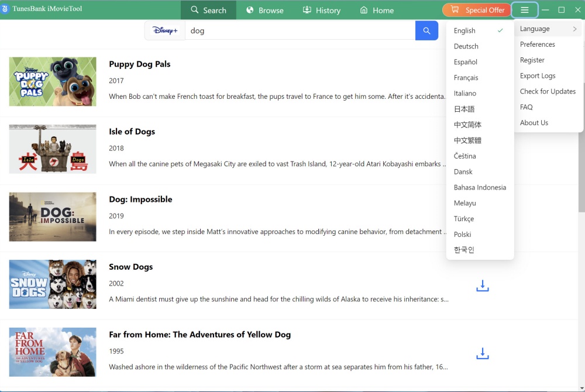Open the Disney+ service selector
This screenshot has height=392, width=585.
tap(165, 30)
